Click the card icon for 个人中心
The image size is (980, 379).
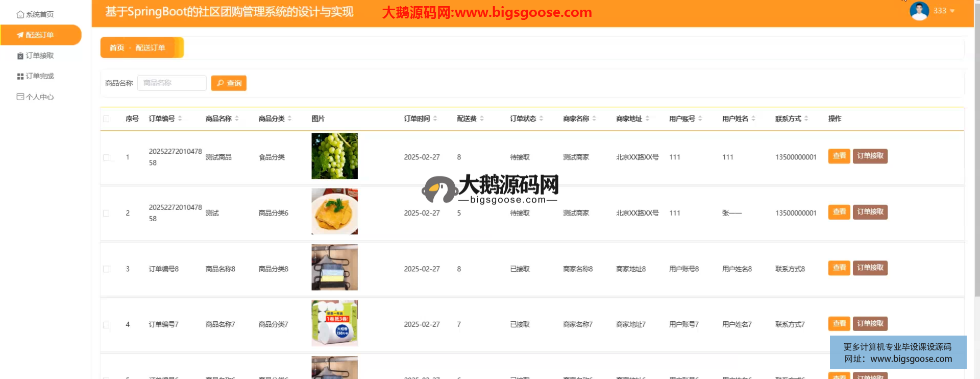[20, 97]
